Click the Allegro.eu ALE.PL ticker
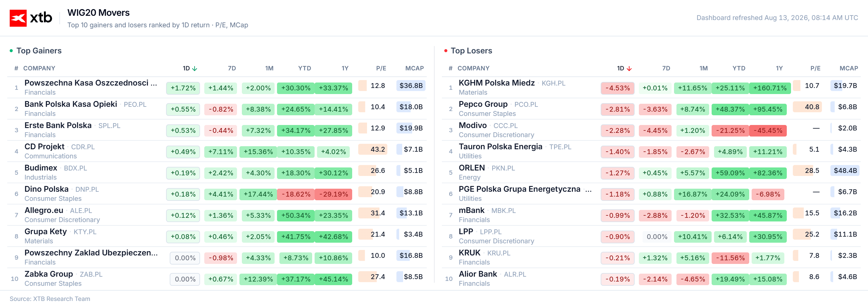868x307 pixels. pyautogui.click(x=81, y=211)
